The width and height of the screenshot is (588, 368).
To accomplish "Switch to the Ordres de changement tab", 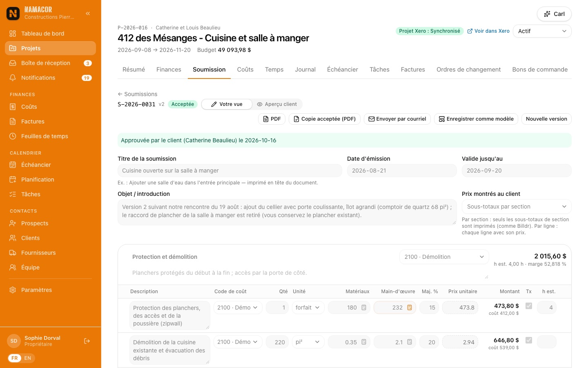I will [x=468, y=70].
